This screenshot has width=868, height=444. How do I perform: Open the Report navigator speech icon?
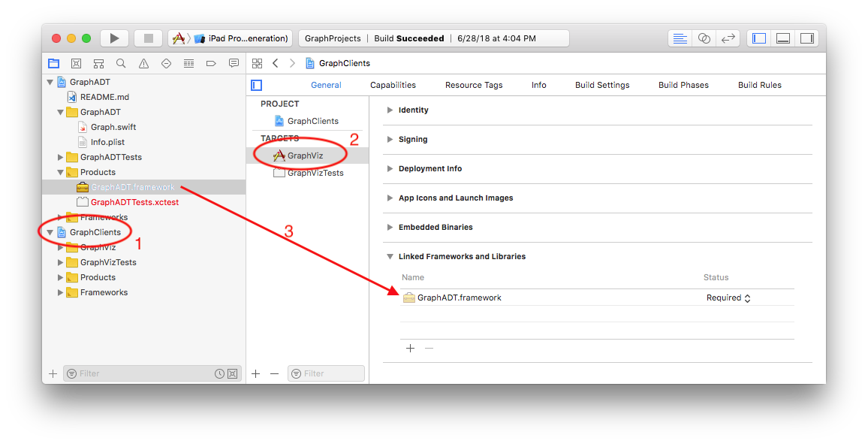234,64
